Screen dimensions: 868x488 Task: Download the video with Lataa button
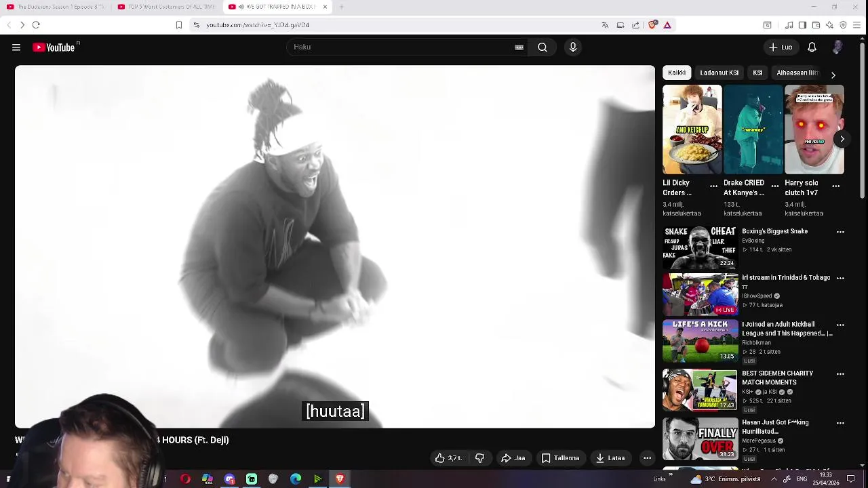610,458
